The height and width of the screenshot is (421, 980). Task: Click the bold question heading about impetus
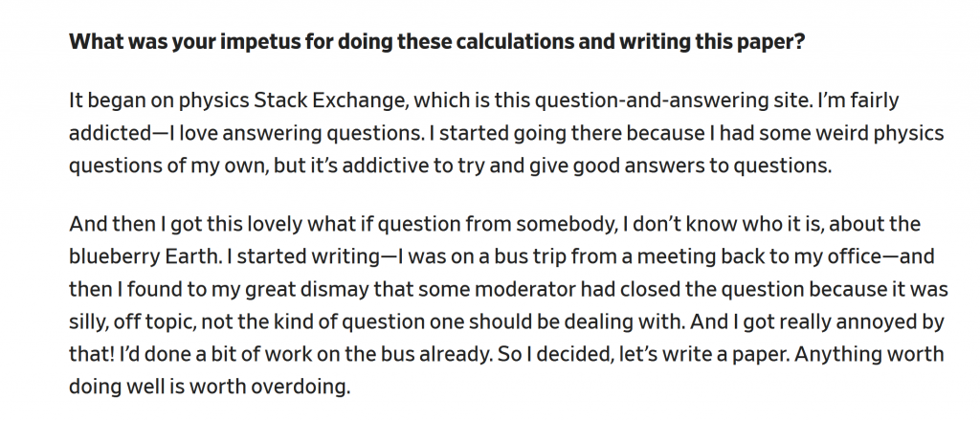point(436,42)
